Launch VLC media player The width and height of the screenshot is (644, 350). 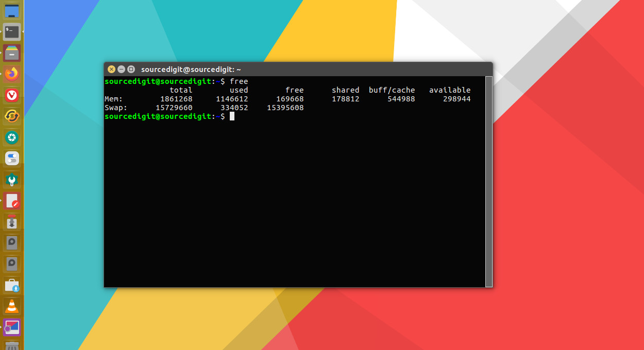click(x=11, y=306)
